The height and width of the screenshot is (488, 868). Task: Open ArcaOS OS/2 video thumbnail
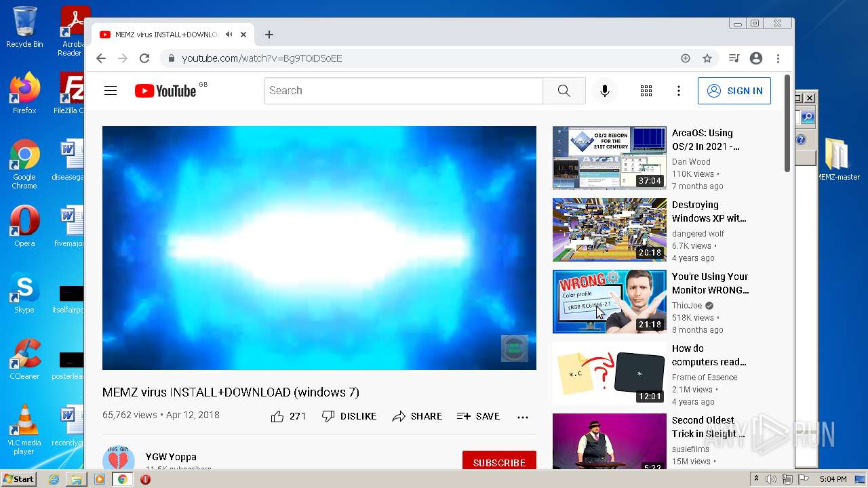(610, 157)
